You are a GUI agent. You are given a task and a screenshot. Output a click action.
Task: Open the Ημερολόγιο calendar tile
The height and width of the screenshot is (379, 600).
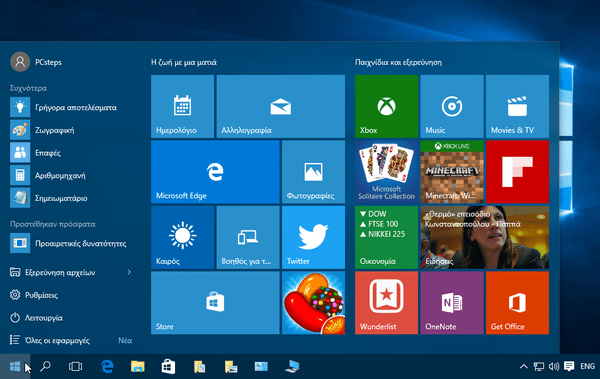[x=183, y=106]
